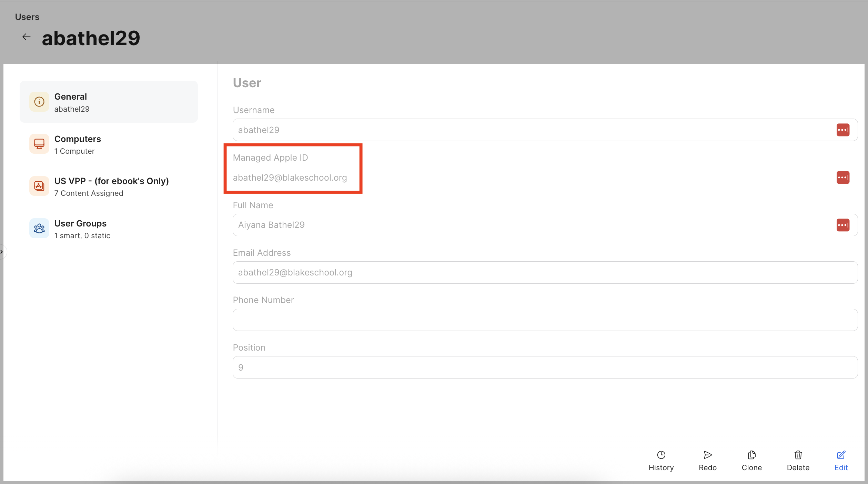This screenshot has width=868, height=484.
Task: Clone this user record
Action: click(752, 461)
